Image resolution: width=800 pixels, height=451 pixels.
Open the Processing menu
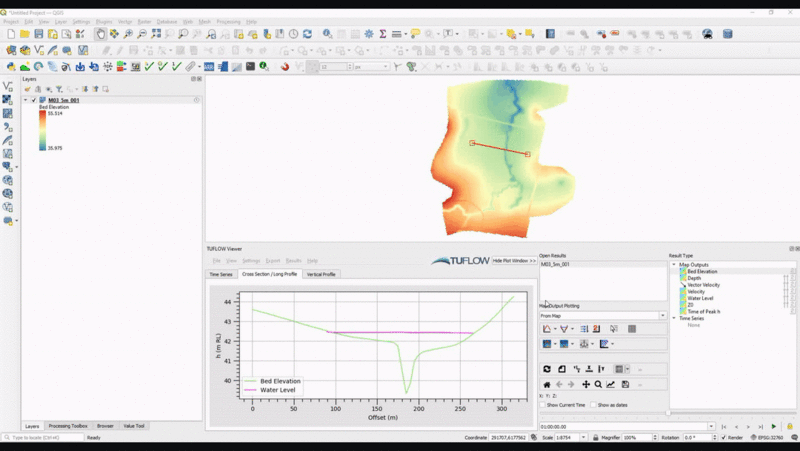point(228,21)
